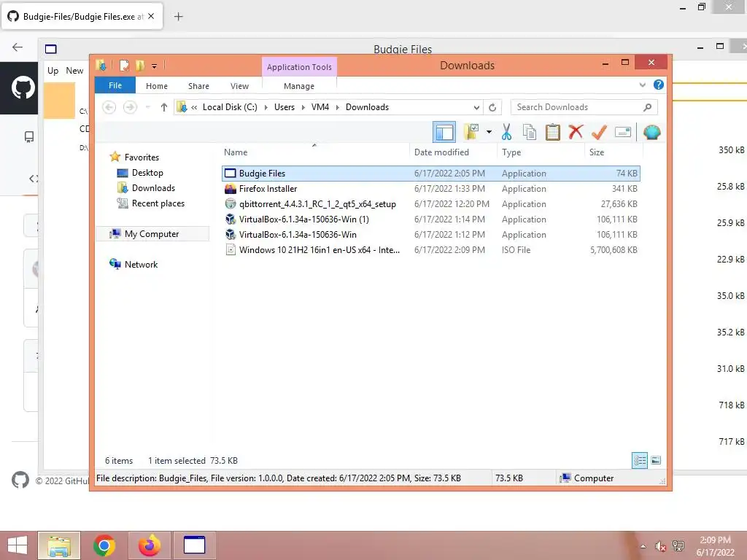Open the Customize Quick Access Toolbar dropdown
The width and height of the screenshot is (747, 560).
(x=154, y=66)
